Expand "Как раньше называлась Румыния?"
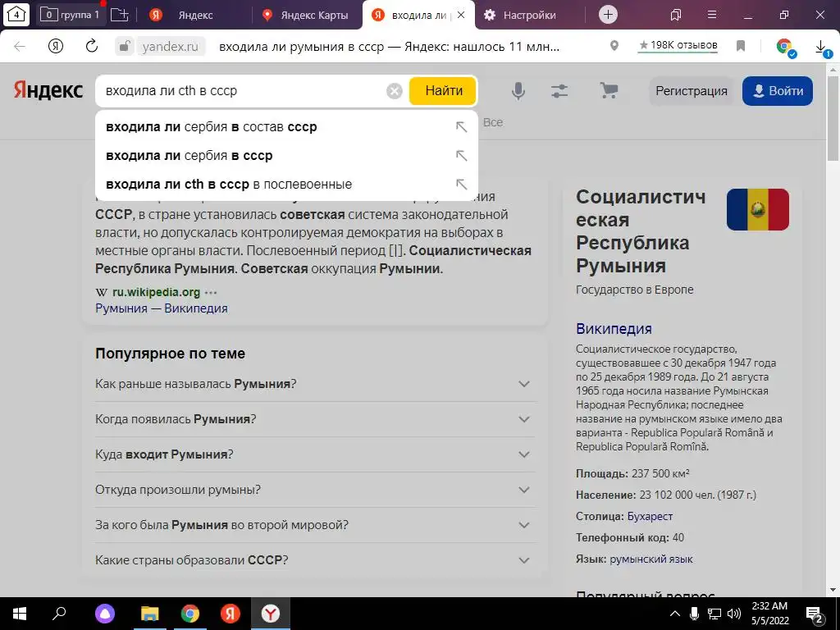Image resolution: width=840 pixels, height=630 pixels. (315, 384)
